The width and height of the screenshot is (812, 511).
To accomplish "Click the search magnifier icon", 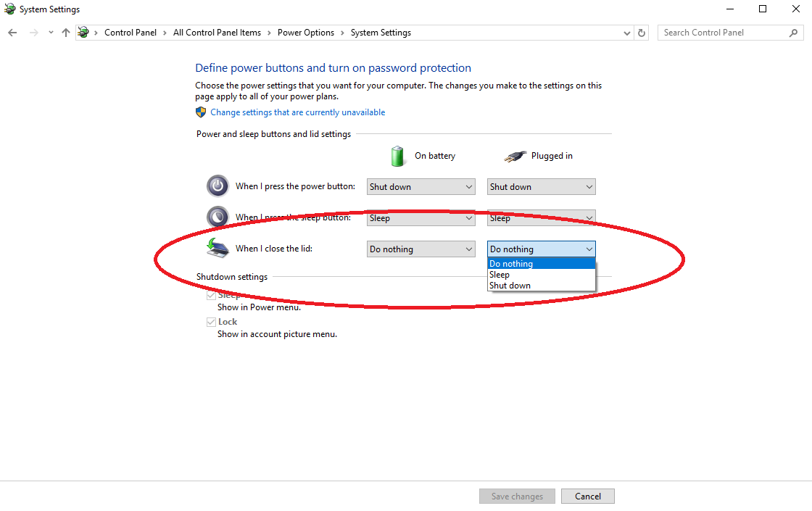I will 793,33.
